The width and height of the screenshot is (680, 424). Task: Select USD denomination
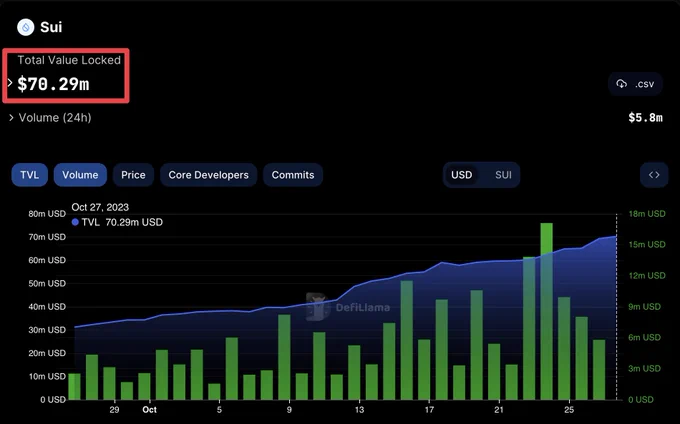click(461, 175)
